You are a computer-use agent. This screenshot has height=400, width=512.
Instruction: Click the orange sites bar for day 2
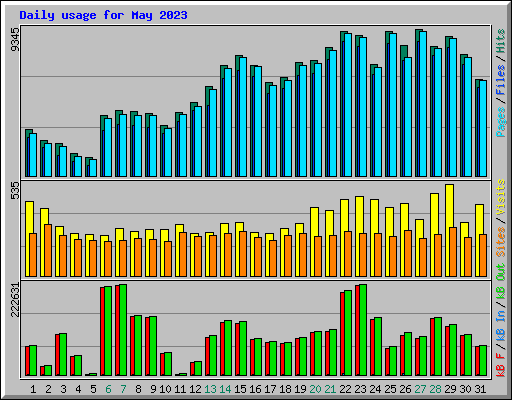tap(48, 250)
